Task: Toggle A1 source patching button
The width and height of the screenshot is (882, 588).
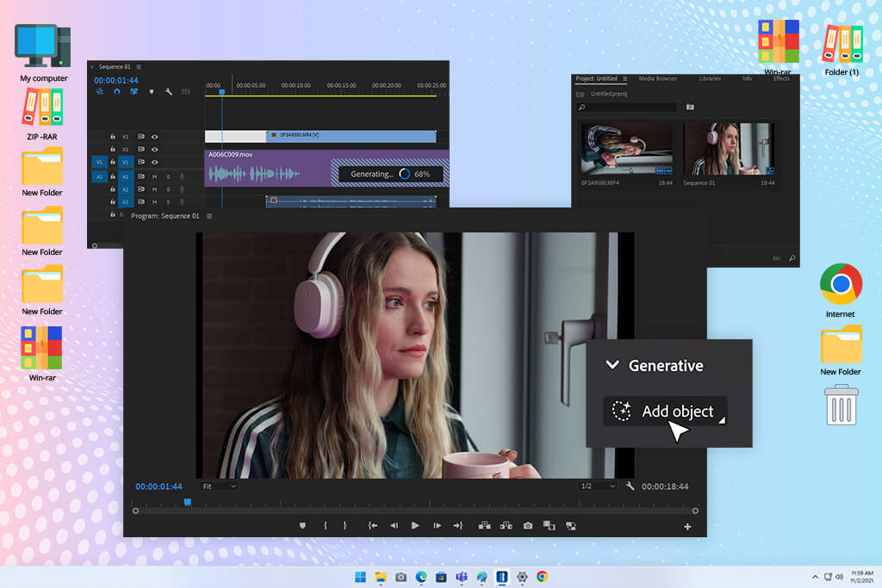Action: pos(100,176)
